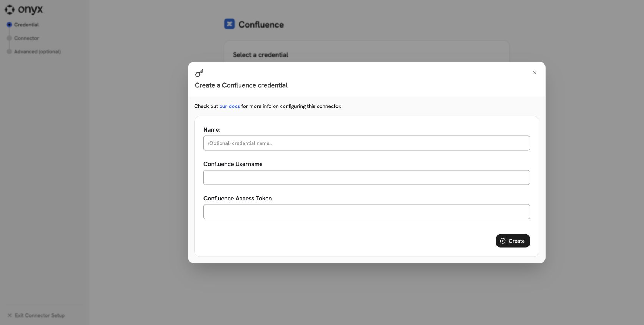Click the Create button
Viewport: 644px width, 325px height.
tap(512, 241)
